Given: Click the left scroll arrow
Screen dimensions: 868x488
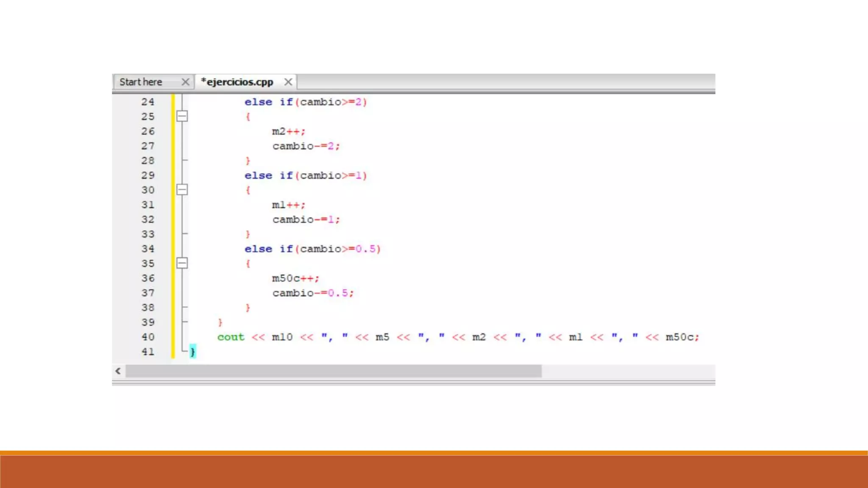Looking at the screenshot, I should [x=118, y=371].
